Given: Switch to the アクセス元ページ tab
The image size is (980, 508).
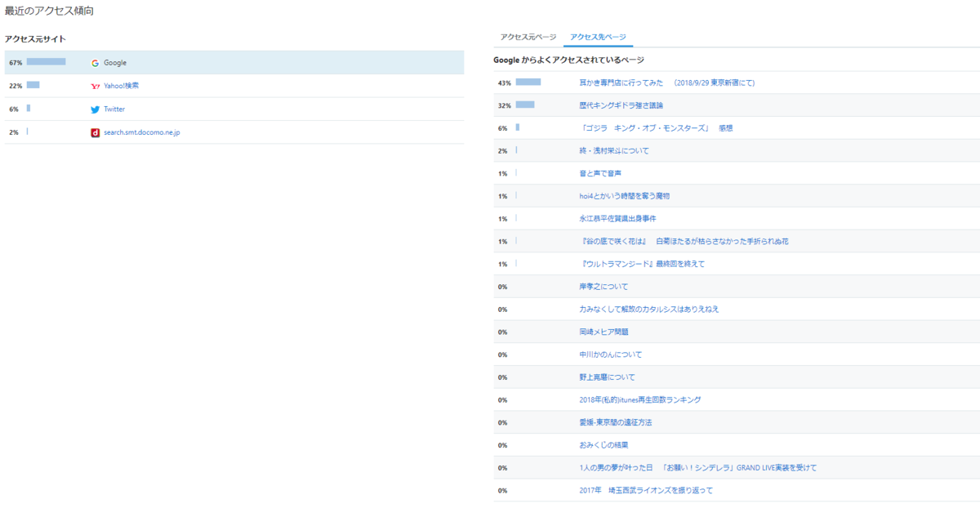Looking at the screenshot, I should point(528,37).
